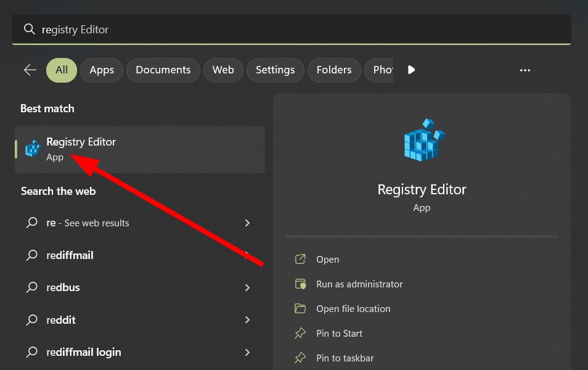Image resolution: width=588 pixels, height=370 pixels.
Task: Expand the reddit suggestion chevron
Action: (247, 319)
